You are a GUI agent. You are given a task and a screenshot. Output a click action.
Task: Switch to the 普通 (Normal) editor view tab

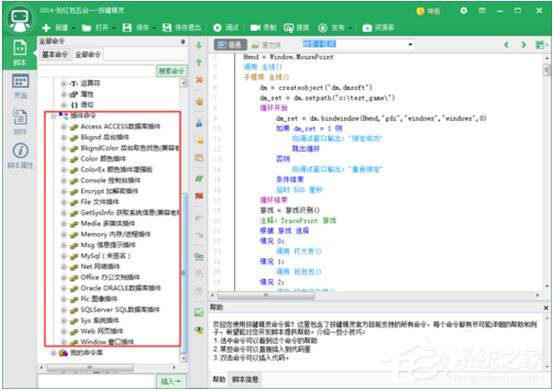tap(230, 45)
